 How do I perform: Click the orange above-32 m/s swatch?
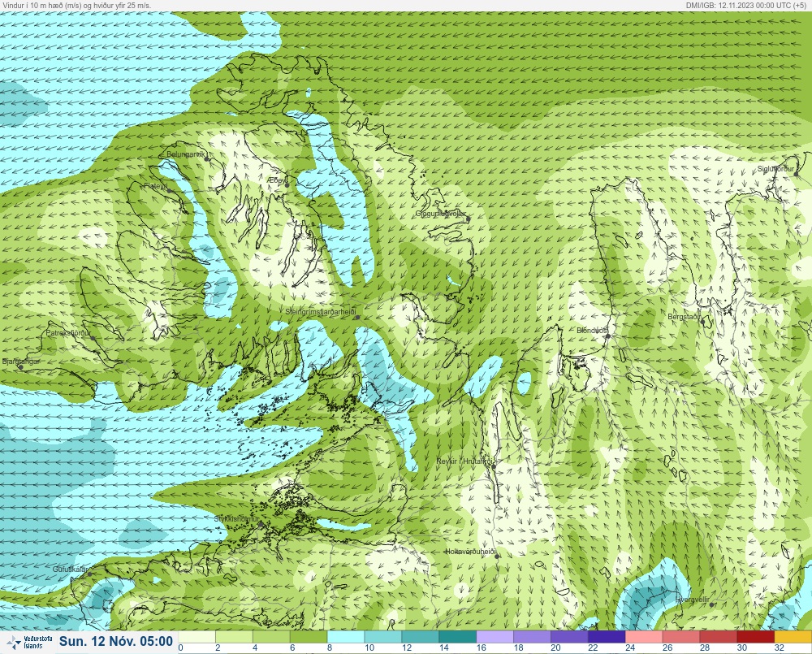[x=793, y=637]
